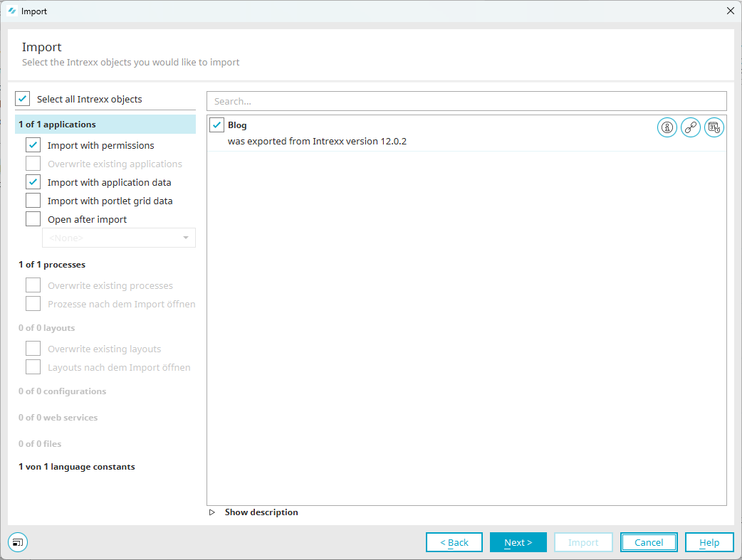
Task: Click the Cancel button
Action: click(x=649, y=542)
